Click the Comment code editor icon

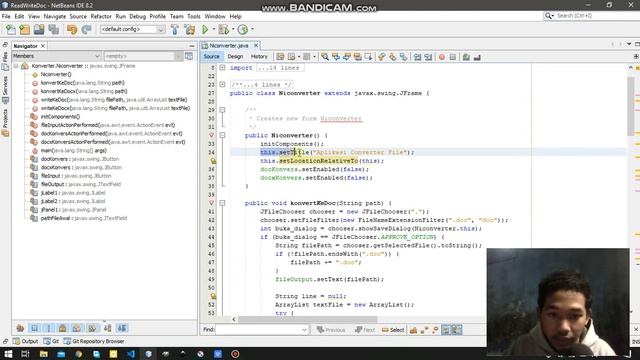tap(466, 57)
